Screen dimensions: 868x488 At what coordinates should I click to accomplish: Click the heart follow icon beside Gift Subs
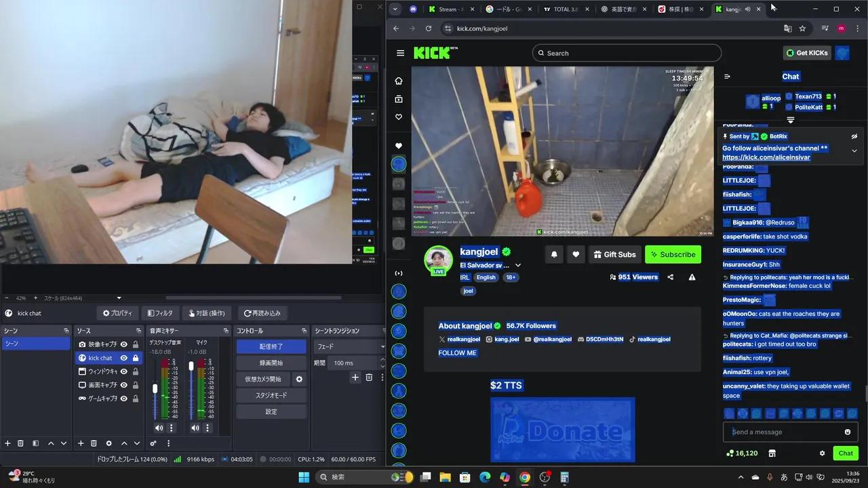coord(576,254)
